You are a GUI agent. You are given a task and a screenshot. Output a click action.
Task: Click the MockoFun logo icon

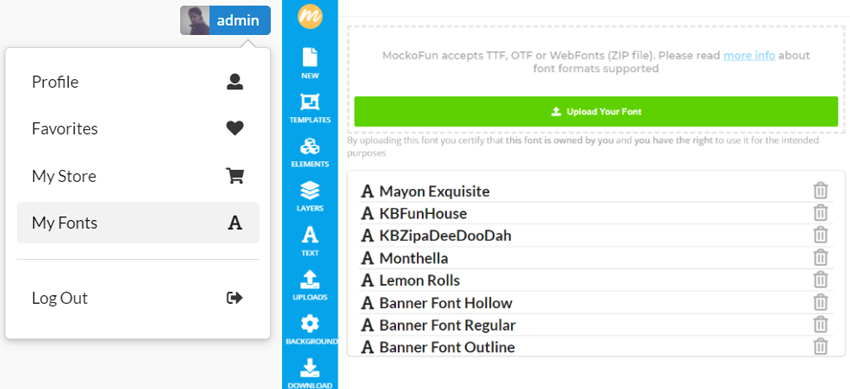(x=310, y=16)
